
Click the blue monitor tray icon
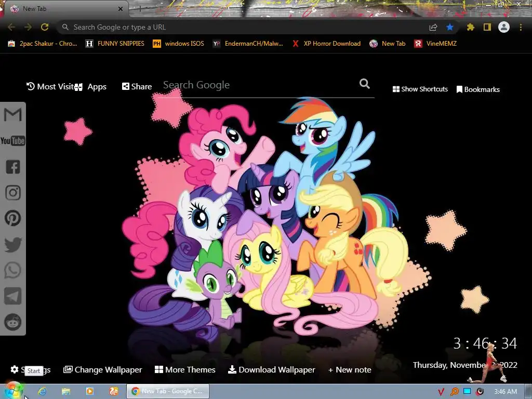(x=467, y=392)
